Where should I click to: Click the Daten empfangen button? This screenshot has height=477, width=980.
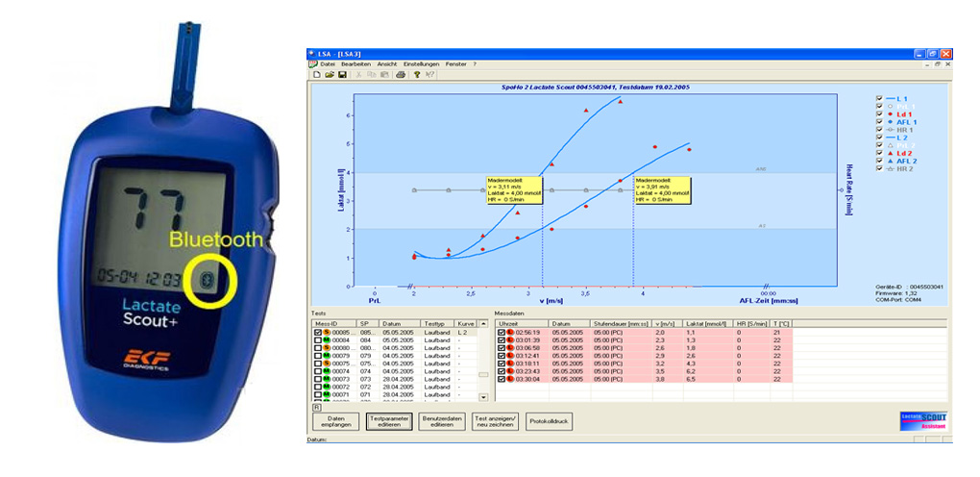tap(335, 421)
